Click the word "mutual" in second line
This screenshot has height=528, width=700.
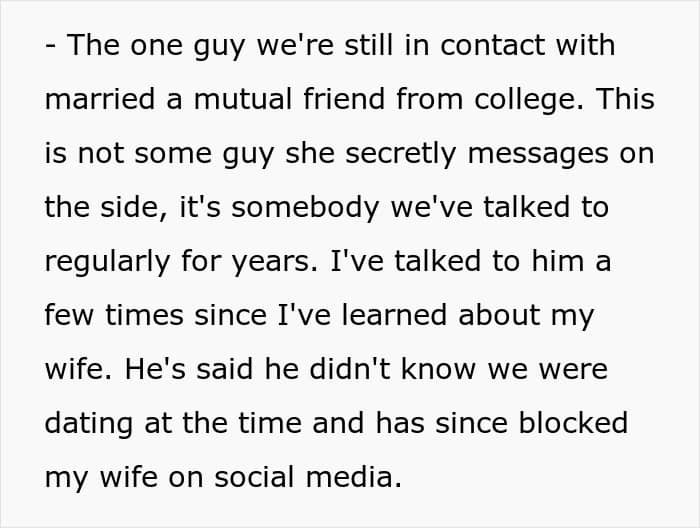point(243,99)
